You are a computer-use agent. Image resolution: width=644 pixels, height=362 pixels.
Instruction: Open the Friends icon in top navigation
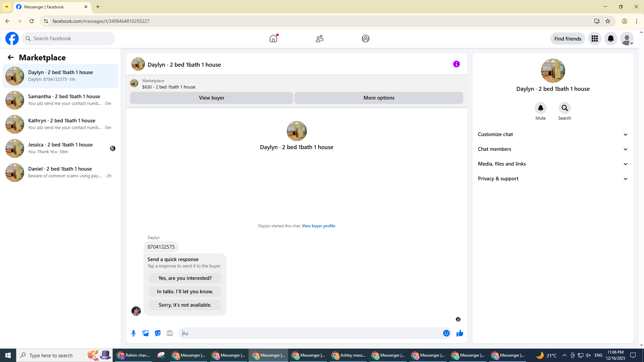tap(320, 39)
